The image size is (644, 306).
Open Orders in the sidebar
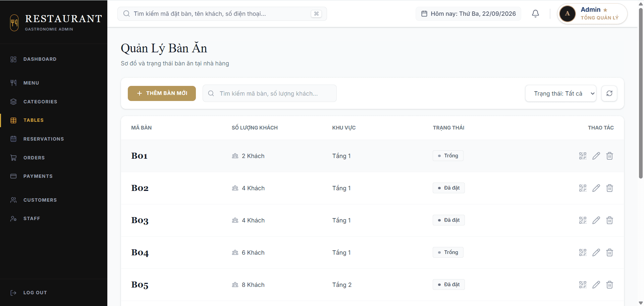pos(54,158)
